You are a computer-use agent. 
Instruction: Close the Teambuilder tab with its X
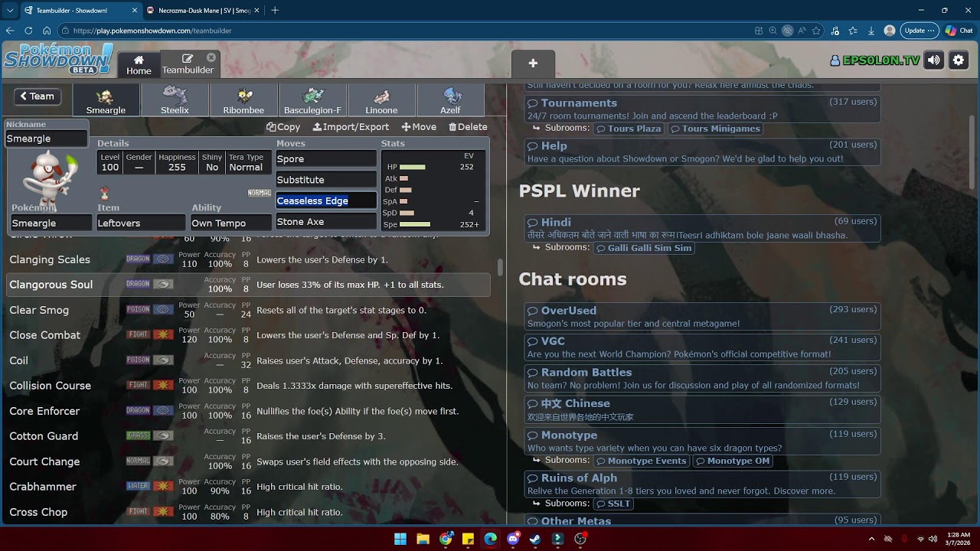pos(211,57)
